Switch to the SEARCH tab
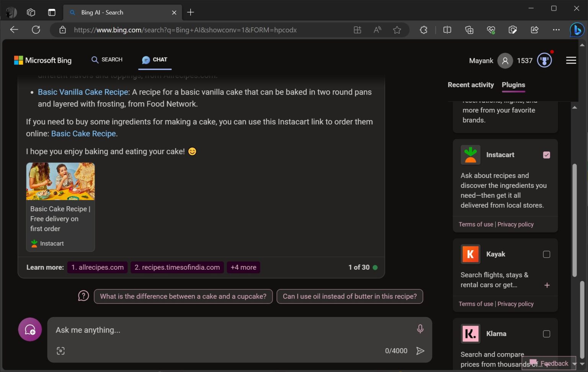The width and height of the screenshot is (588, 372). point(106,60)
